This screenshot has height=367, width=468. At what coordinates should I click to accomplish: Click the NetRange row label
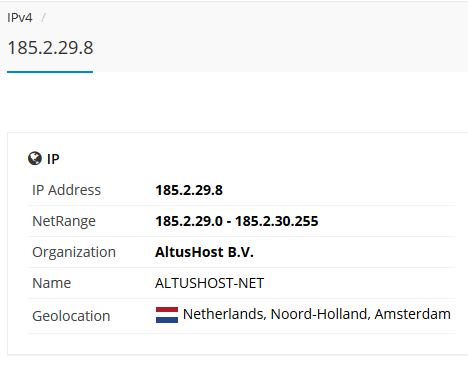(x=64, y=221)
